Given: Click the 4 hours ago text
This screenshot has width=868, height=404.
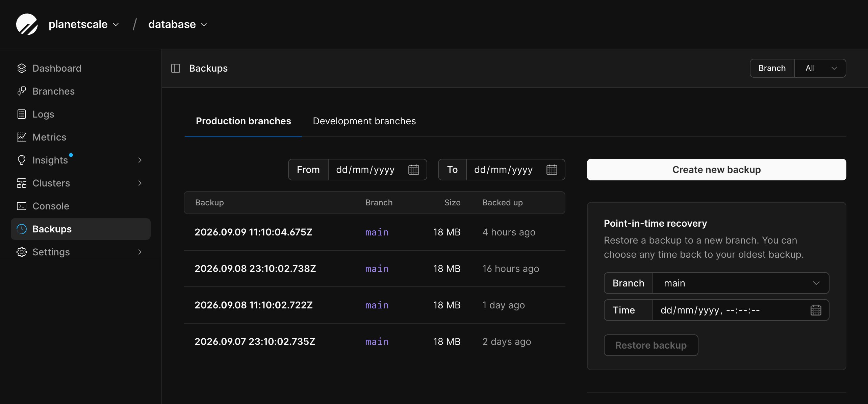Looking at the screenshot, I should (x=509, y=232).
